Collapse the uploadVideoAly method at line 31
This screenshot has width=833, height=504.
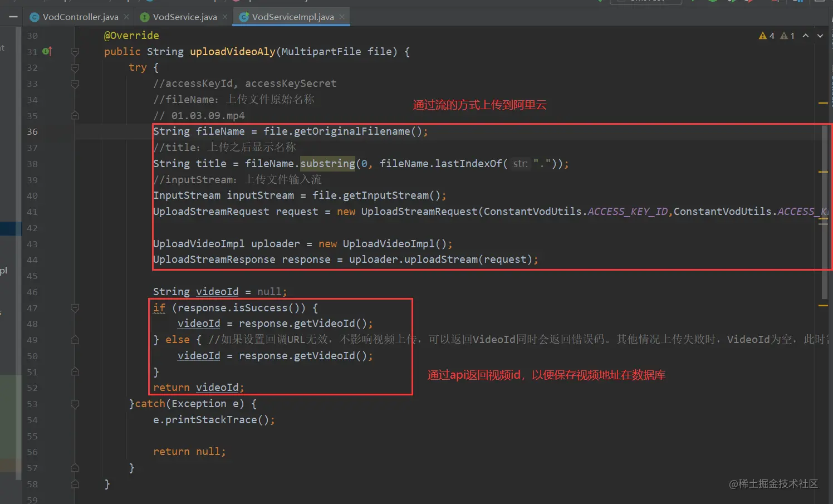tap(75, 52)
